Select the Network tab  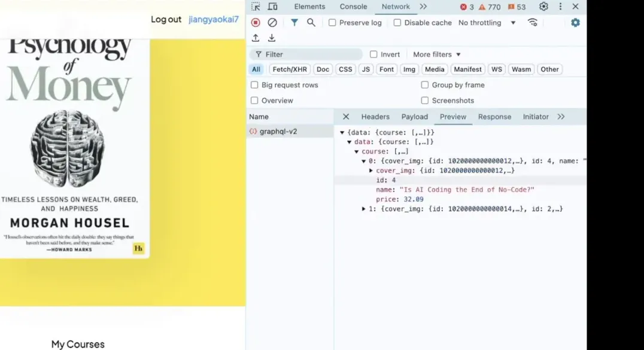[x=396, y=7]
